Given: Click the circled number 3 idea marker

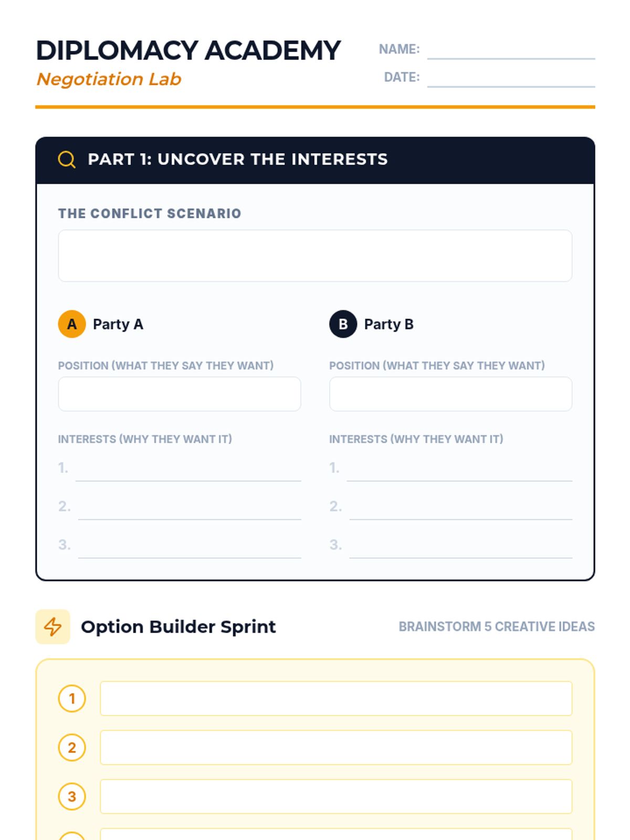Looking at the screenshot, I should (72, 796).
